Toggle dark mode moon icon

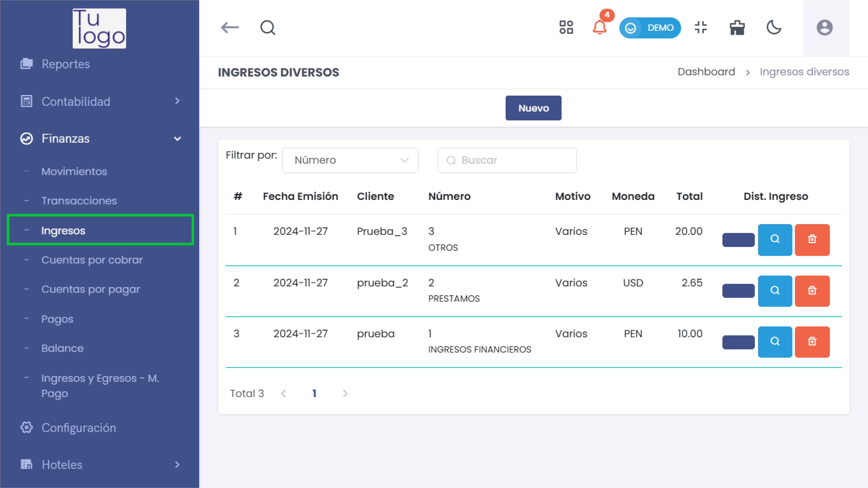pos(774,28)
